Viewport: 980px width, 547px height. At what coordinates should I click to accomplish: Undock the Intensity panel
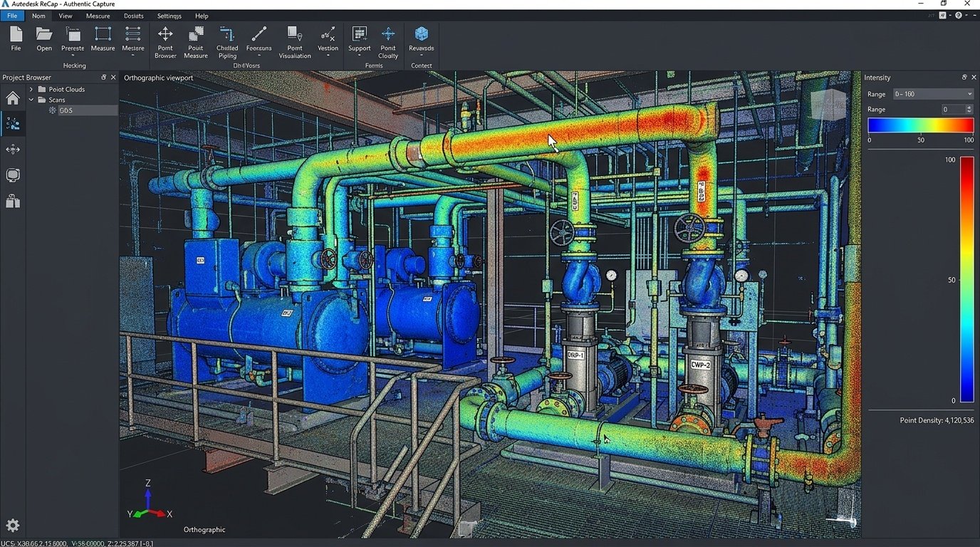[x=964, y=77]
